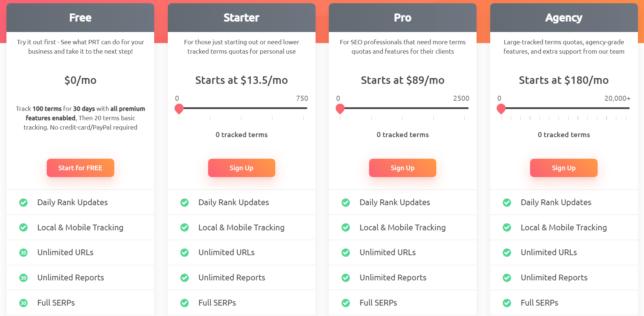Screen dimensions: 644x316
Task: Click Sign Up for the Starter plan
Action: [241, 168]
